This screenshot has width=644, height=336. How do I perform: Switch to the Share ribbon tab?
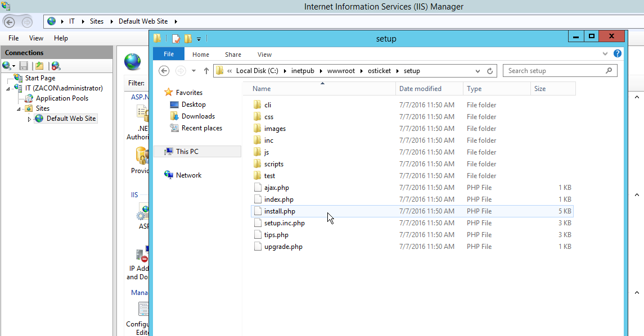coord(233,55)
